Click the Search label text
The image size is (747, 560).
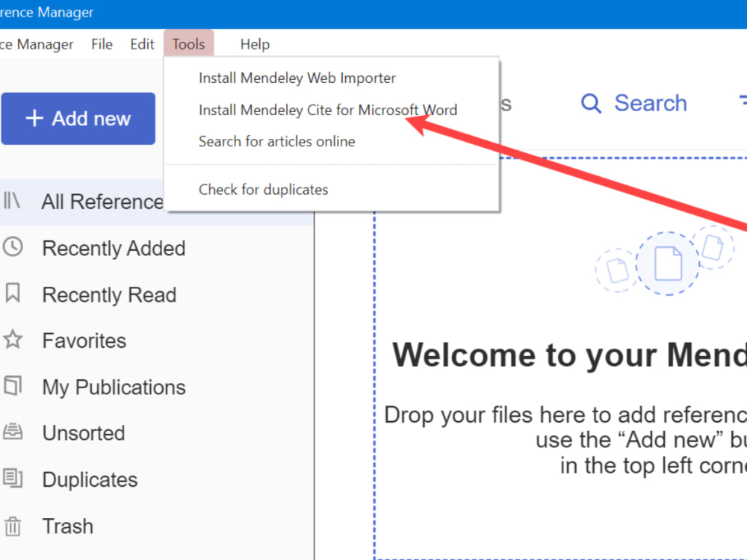coord(651,103)
